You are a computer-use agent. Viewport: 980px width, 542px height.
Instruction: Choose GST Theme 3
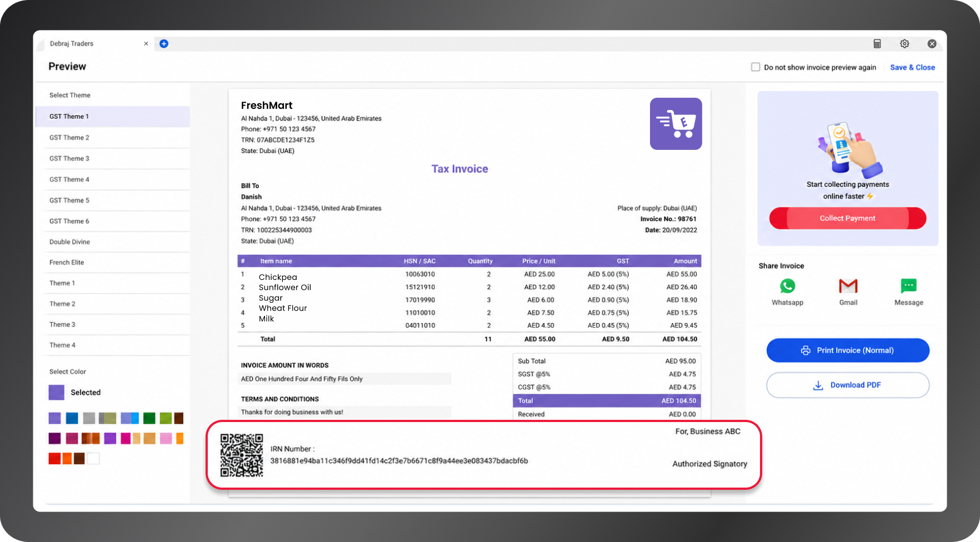click(x=117, y=159)
